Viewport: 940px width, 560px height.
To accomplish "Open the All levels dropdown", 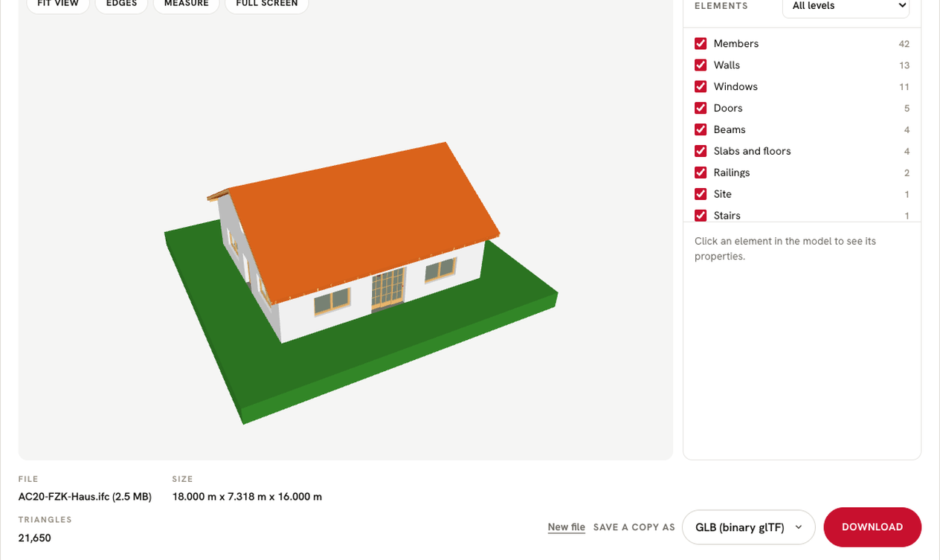I will coord(846,6).
